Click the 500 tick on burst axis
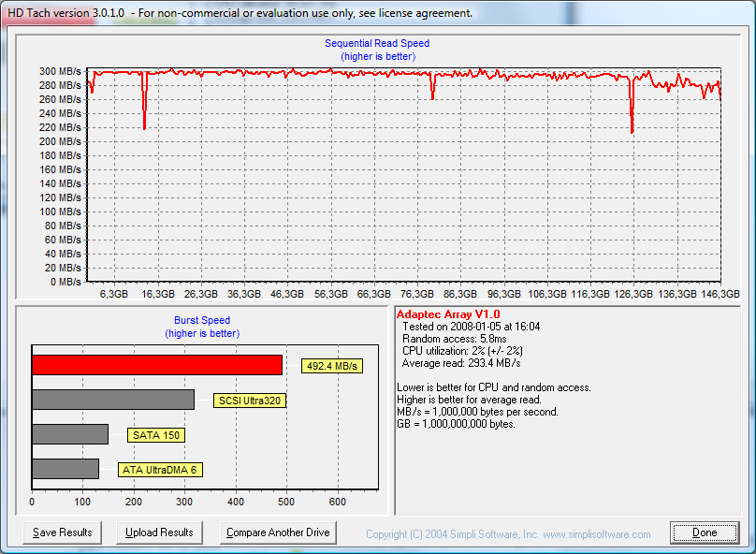756x554 pixels. (286, 502)
